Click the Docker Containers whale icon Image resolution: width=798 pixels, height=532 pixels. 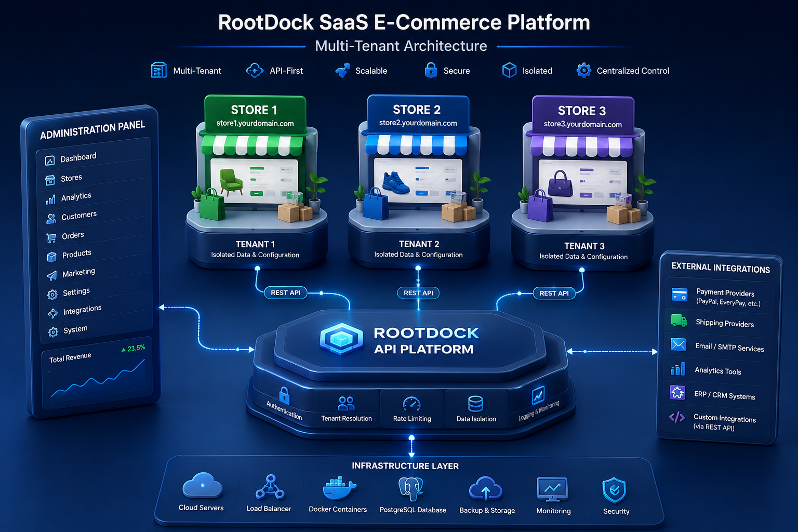pyautogui.click(x=339, y=488)
